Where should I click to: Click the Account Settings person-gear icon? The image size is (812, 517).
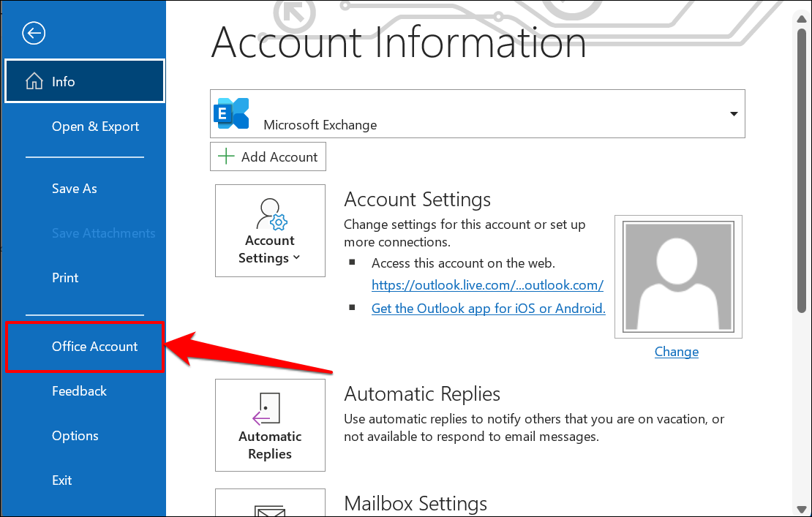click(x=271, y=214)
